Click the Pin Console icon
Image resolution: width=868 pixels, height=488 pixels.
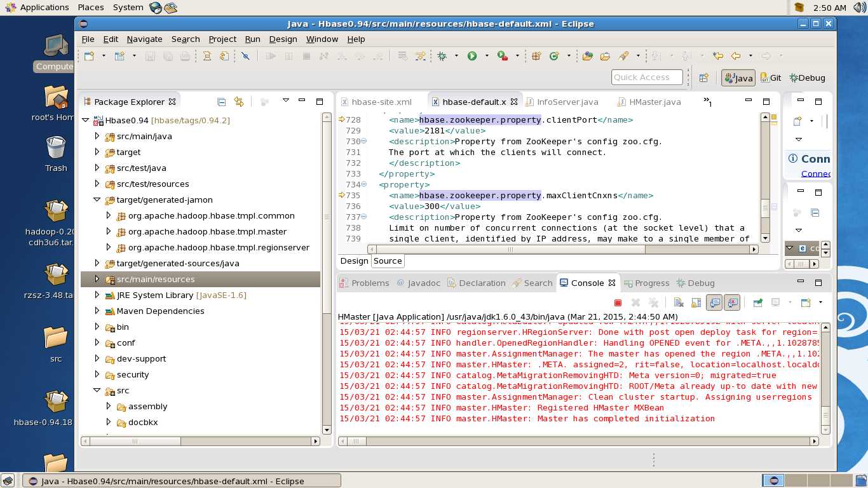pos(757,303)
